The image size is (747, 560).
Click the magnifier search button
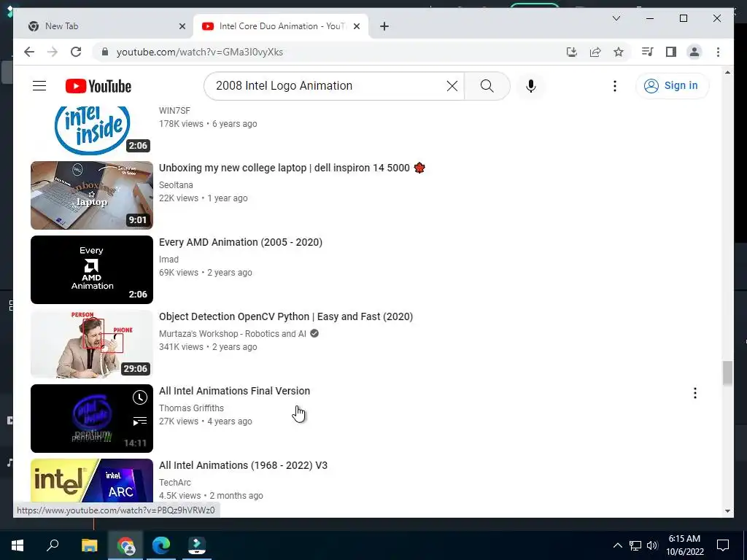point(487,86)
